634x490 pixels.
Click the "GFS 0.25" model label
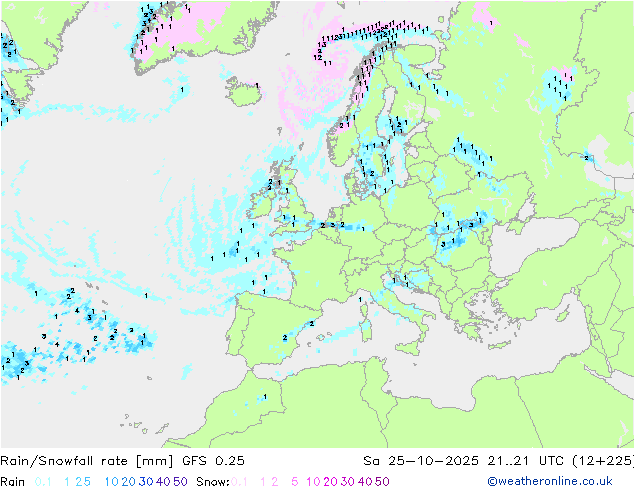coord(213,461)
